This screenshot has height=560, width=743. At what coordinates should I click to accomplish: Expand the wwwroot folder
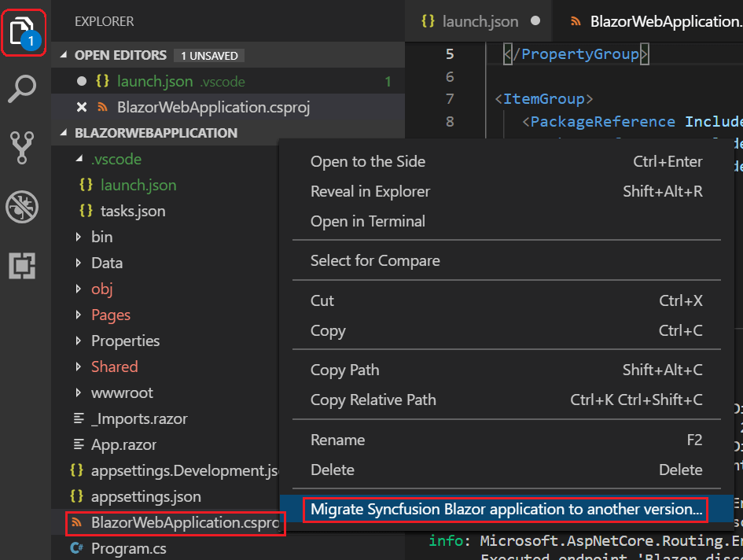coord(79,392)
